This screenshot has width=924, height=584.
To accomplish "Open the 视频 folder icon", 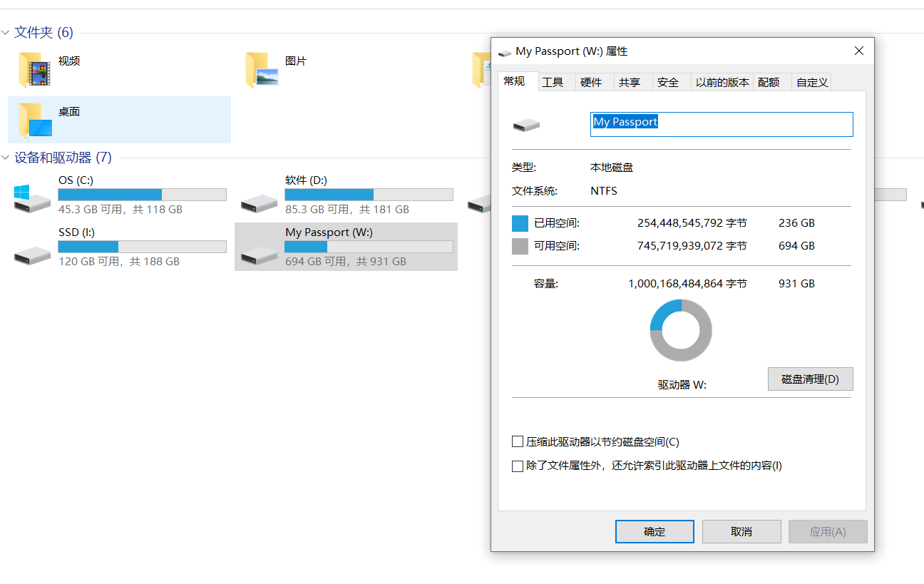I will click(x=34, y=70).
